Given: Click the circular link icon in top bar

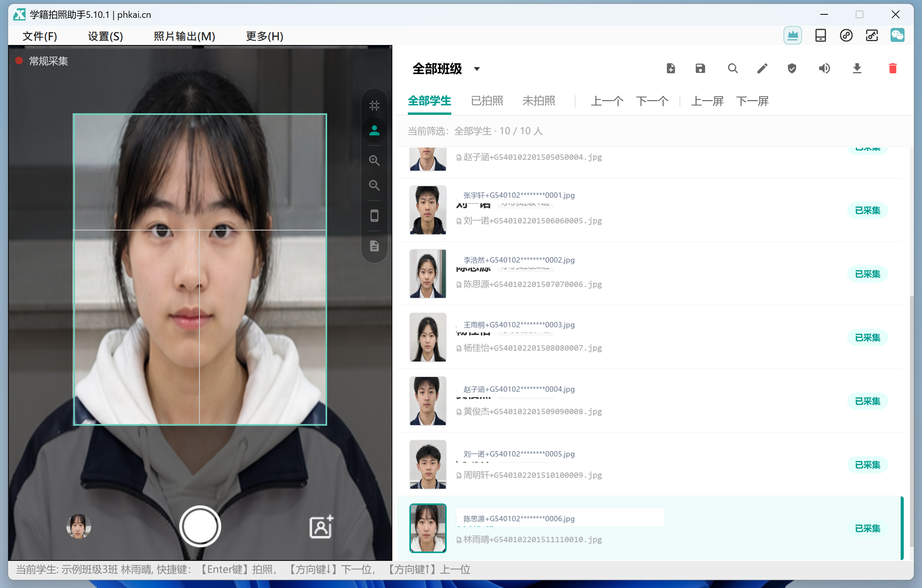Looking at the screenshot, I should (846, 36).
